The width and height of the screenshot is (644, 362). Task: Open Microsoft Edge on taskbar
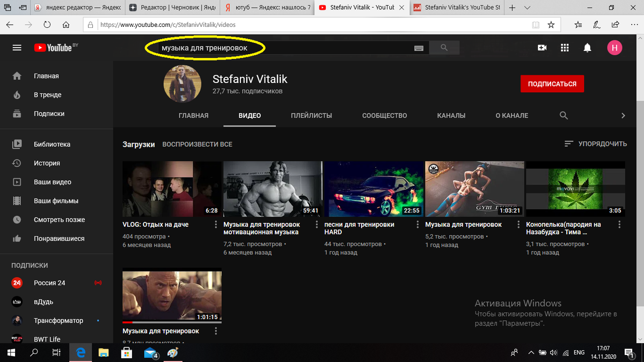pos(81,353)
